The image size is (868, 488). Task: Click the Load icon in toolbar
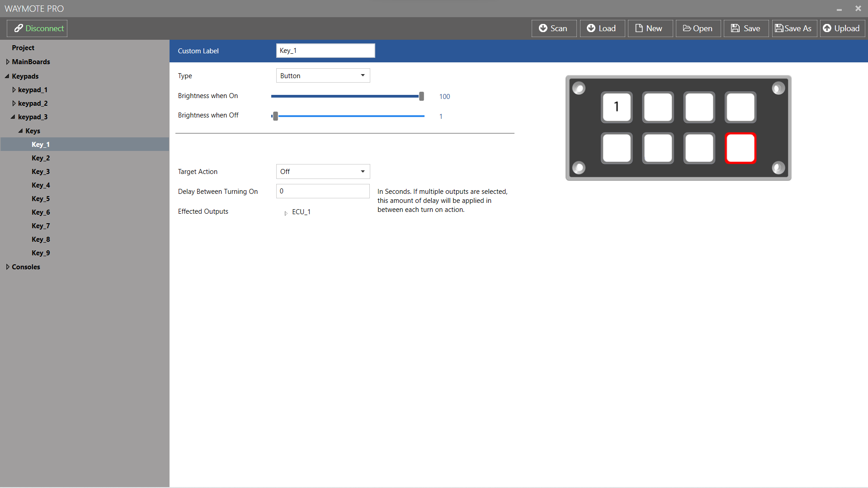click(x=591, y=28)
